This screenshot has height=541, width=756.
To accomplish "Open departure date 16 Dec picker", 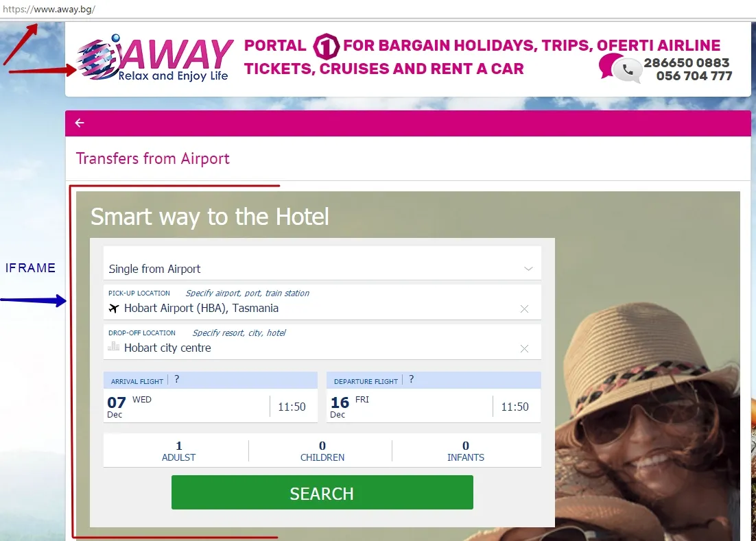I will (x=410, y=407).
